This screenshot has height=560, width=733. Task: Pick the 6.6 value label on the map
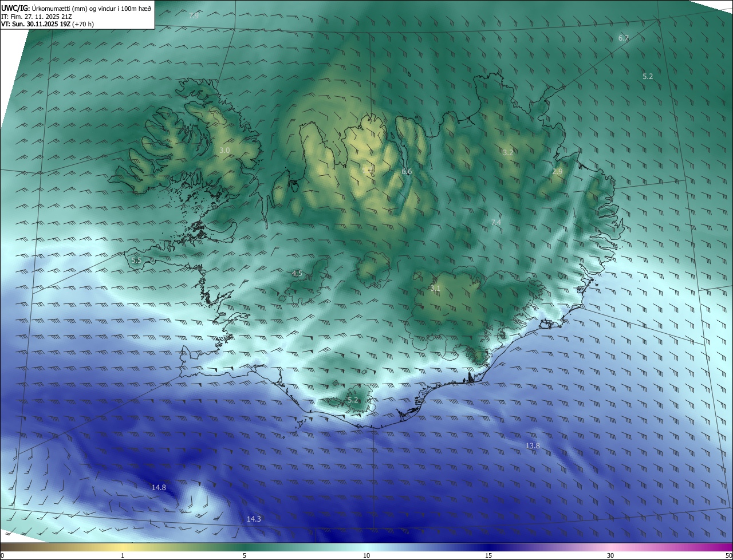[407, 171]
